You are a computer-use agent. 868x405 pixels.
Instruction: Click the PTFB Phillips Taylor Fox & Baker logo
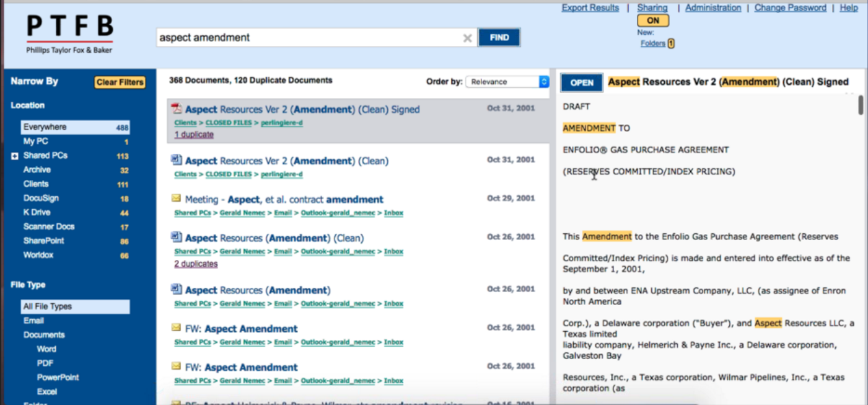coord(69,33)
